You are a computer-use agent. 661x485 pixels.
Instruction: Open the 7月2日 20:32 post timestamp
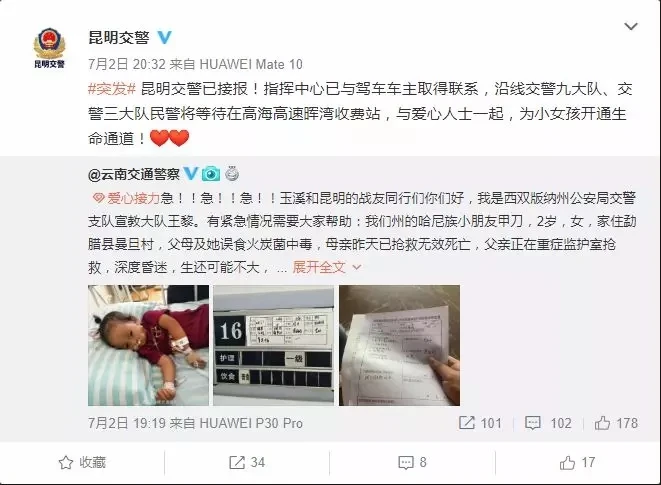127,64
